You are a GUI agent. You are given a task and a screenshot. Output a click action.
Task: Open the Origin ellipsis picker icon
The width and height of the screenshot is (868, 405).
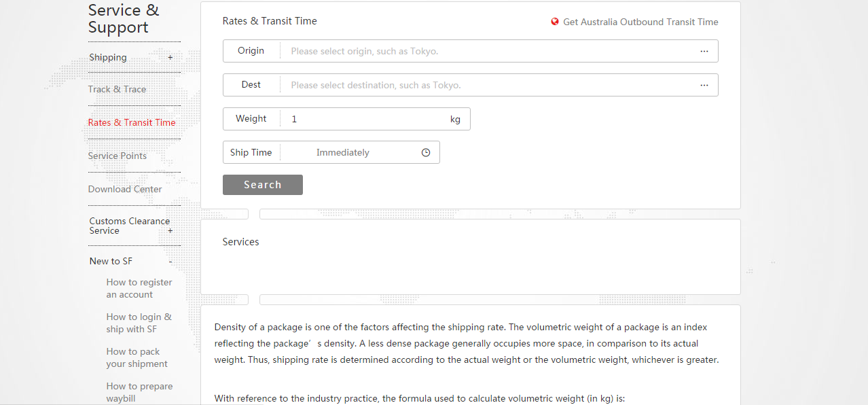[704, 51]
